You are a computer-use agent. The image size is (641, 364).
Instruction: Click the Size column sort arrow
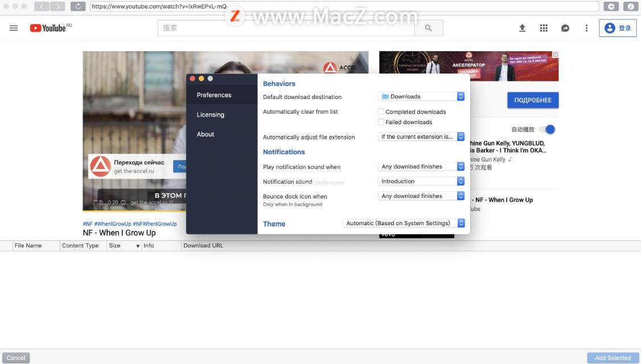tap(138, 246)
